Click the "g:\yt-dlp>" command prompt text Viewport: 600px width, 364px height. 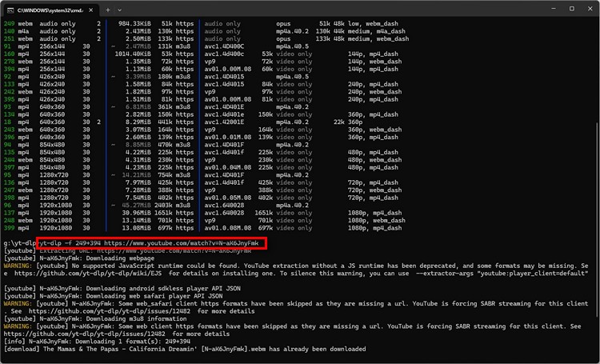pyautogui.click(x=18, y=242)
